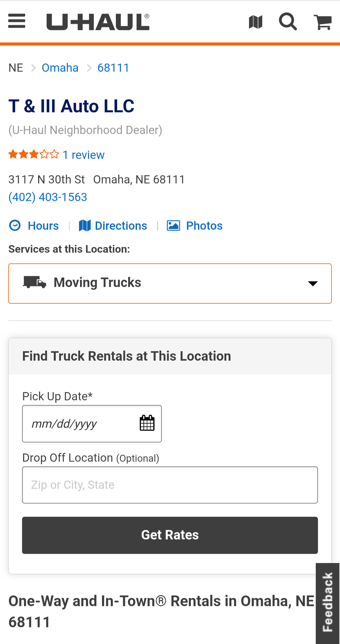Click the clock icon beside Hours
Image resolution: width=340 pixels, height=644 pixels.
point(15,226)
